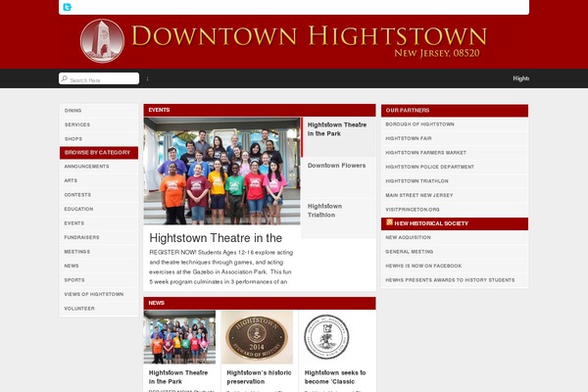Screen dimensions: 588x392
Task: Select the Downtown Flowers event tab
Action: point(338,177)
